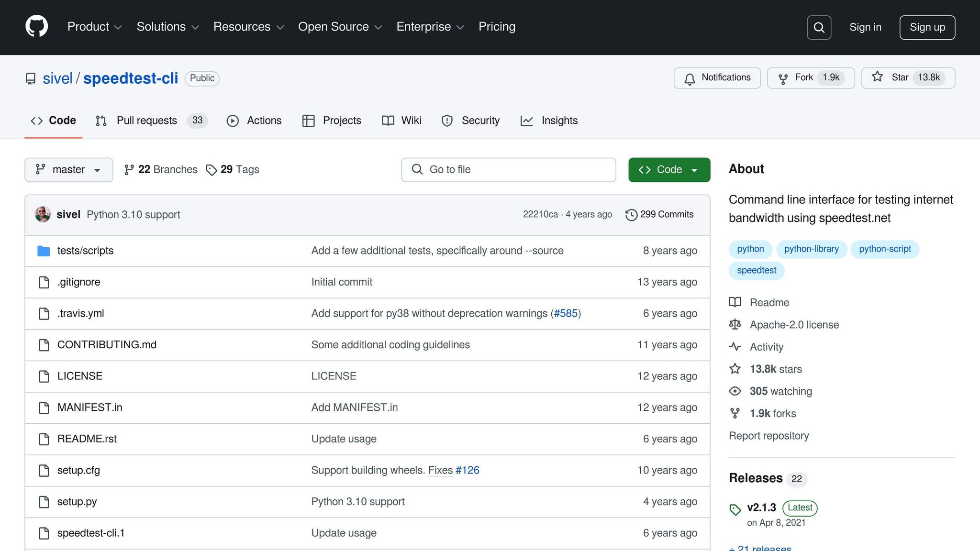980x551 pixels.
Task: Open the tests/scripts folder icon
Action: (x=44, y=251)
